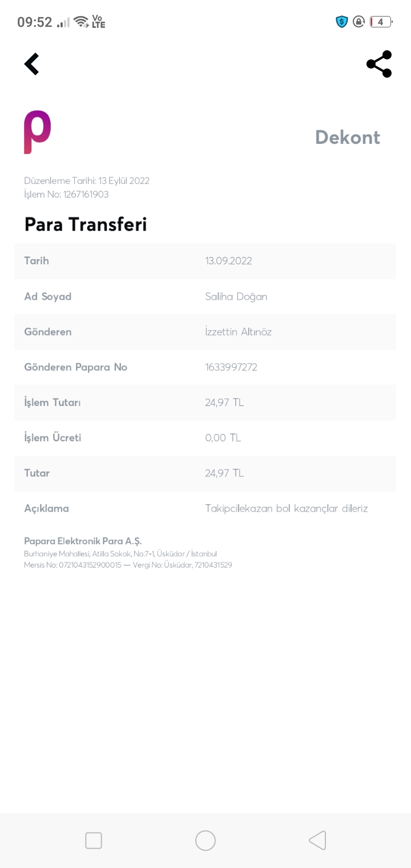Tap the Para Transferi title
This screenshot has width=411, height=868.
[86, 224]
